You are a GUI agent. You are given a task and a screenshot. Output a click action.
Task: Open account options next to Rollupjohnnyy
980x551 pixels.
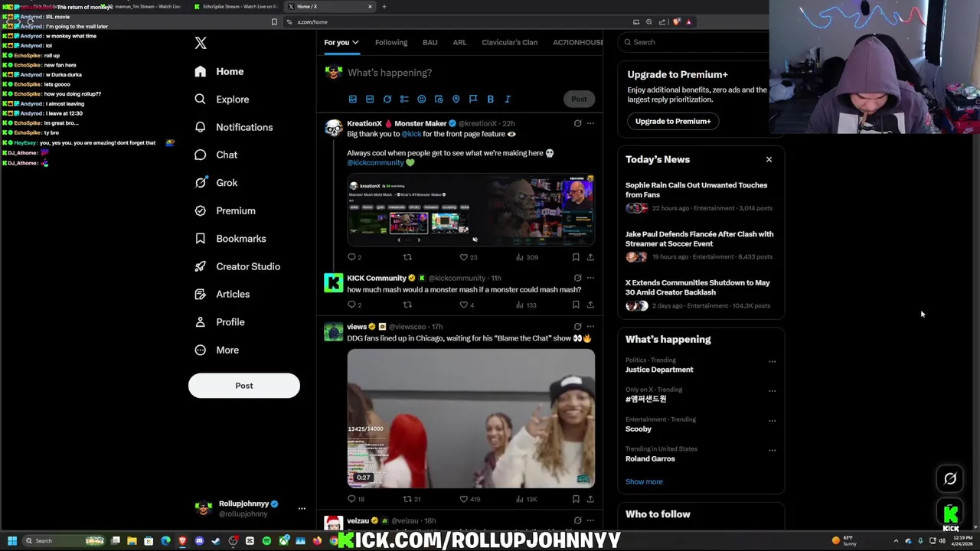click(302, 509)
